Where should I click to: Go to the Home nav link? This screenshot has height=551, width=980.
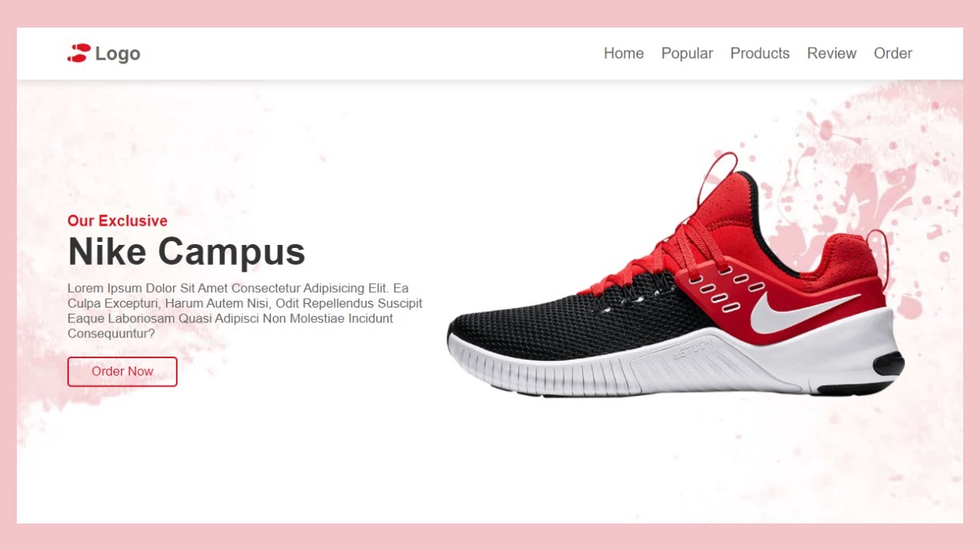[x=623, y=54]
